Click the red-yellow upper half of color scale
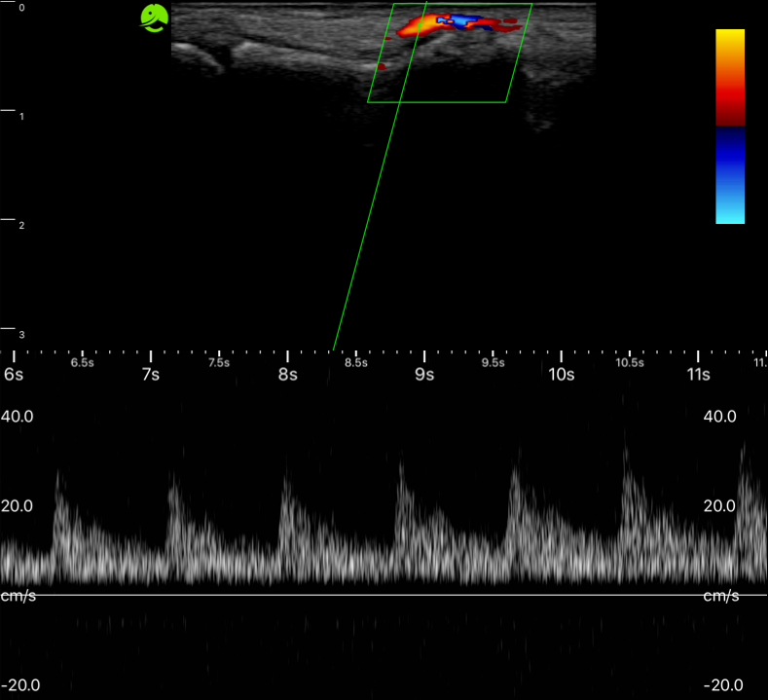This screenshot has width=768, height=700. coord(730,76)
